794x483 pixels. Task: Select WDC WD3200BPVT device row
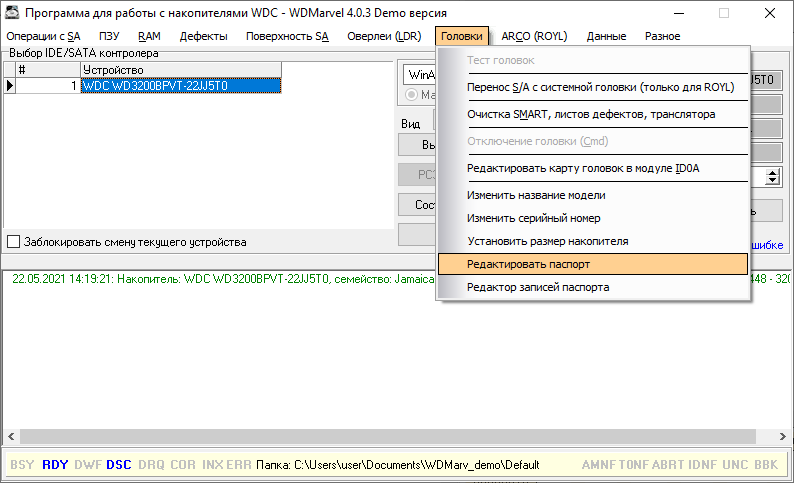click(x=180, y=86)
